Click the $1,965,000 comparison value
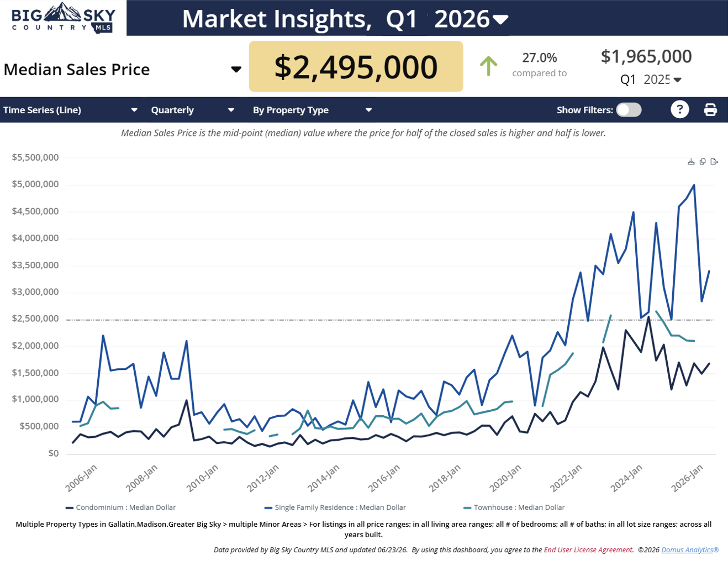728x561 pixels. click(646, 56)
